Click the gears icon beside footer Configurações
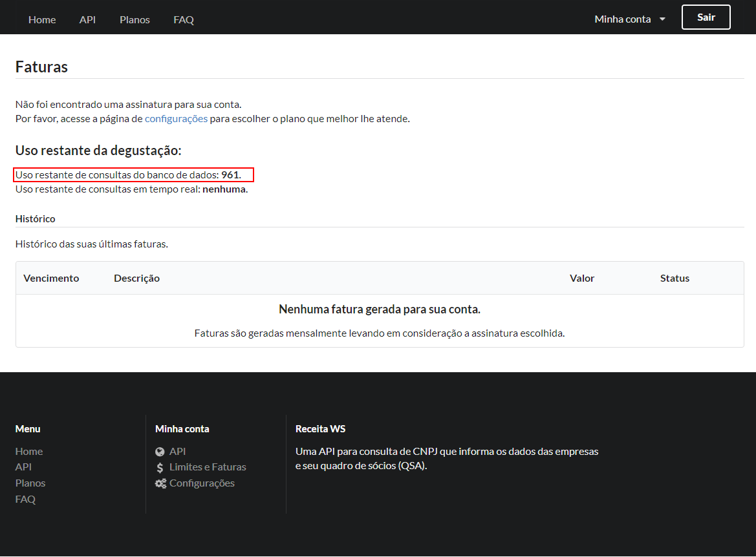The image size is (756, 557). (x=161, y=483)
